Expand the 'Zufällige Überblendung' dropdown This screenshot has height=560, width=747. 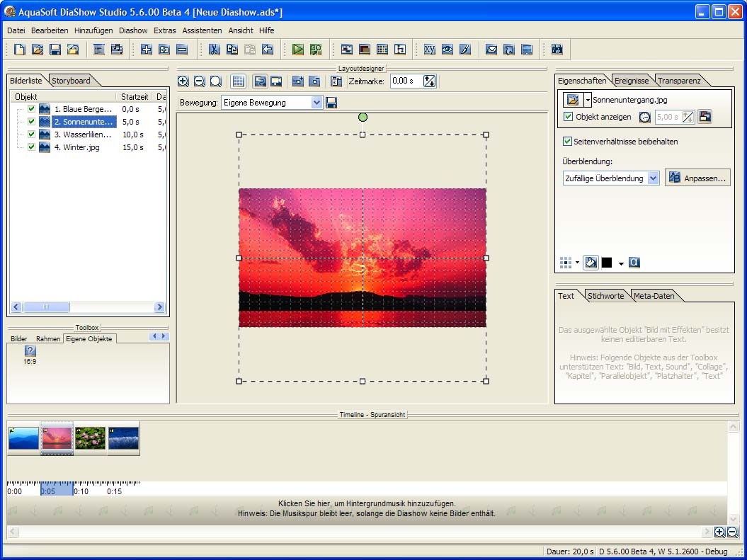[653, 178]
